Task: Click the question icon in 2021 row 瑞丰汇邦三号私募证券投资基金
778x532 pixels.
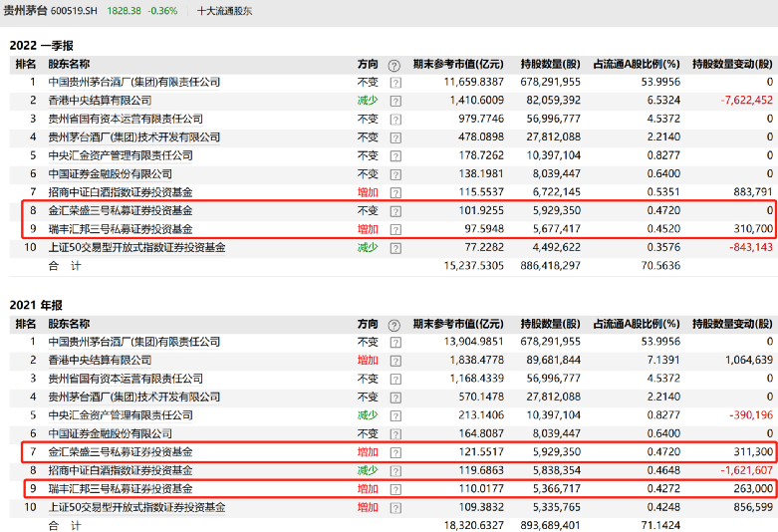Action: [395, 489]
